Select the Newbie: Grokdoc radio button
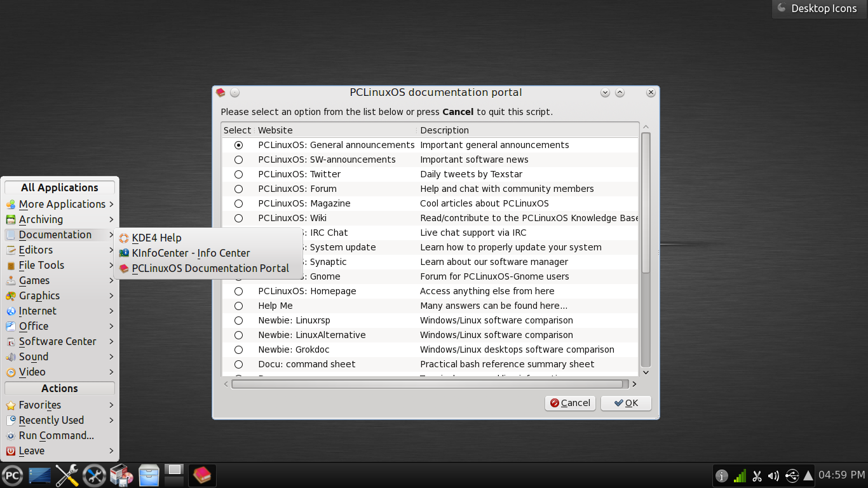The width and height of the screenshot is (868, 488). click(238, 349)
